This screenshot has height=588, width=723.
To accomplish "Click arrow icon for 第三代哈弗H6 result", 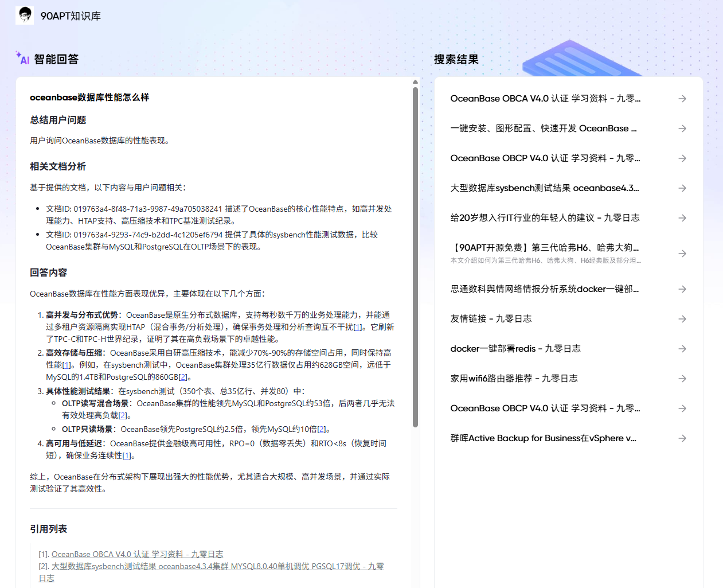I will point(682,254).
